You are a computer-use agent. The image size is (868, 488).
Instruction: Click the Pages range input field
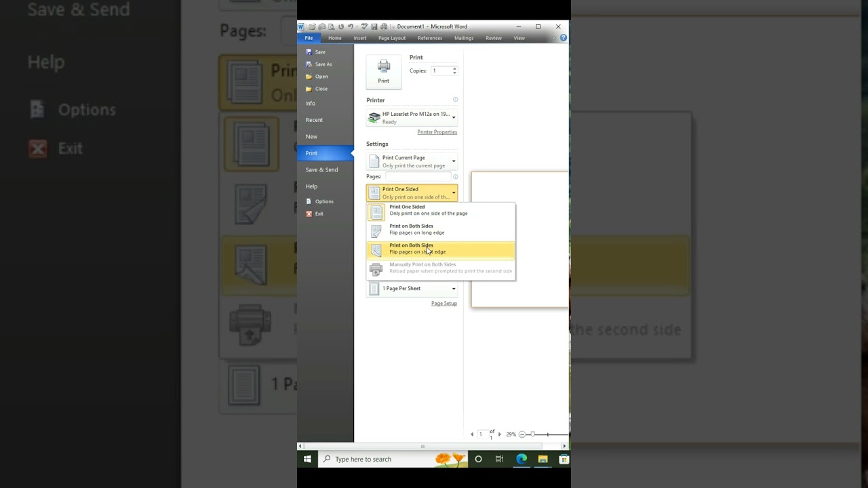(418, 176)
